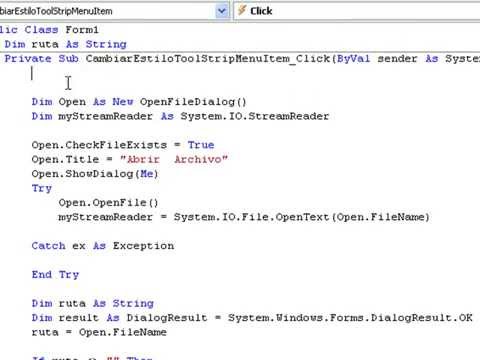Click the 'Dim Open As New OpenFileDialog()' line
Image resolution: width=480 pixels, height=360 pixels.
coord(139,102)
